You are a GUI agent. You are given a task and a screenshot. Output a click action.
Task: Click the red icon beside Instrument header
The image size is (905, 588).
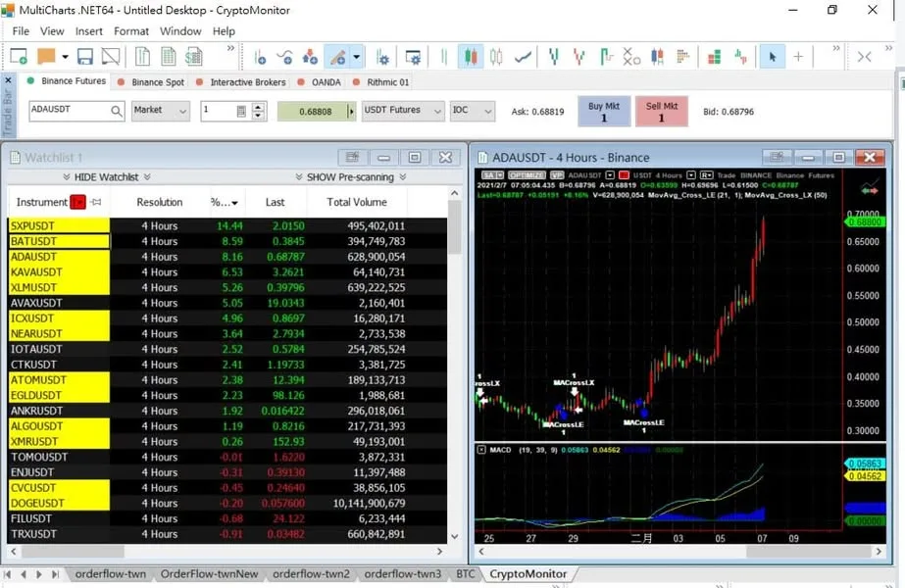tap(77, 202)
